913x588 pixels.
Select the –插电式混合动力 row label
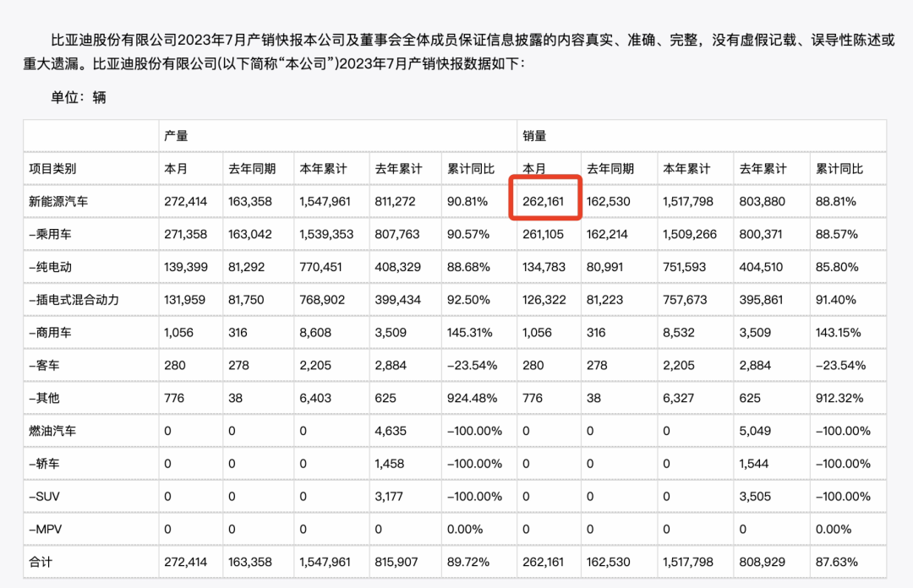pos(76,300)
